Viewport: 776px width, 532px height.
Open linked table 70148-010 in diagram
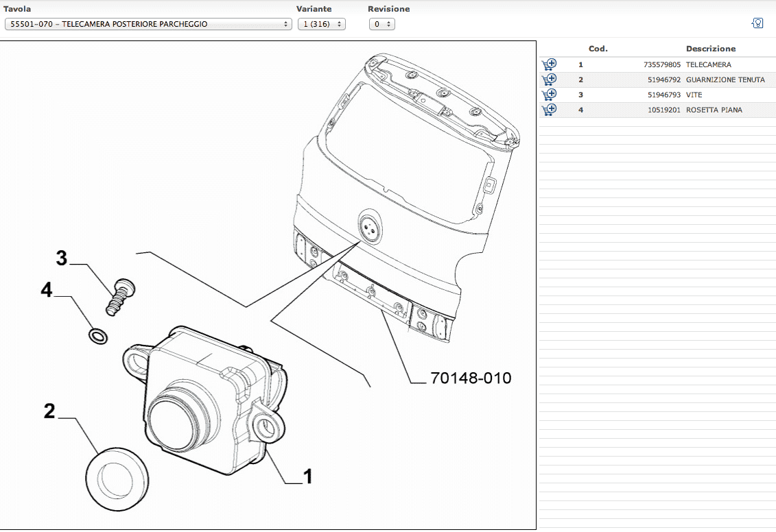pyautogui.click(x=471, y=378)
